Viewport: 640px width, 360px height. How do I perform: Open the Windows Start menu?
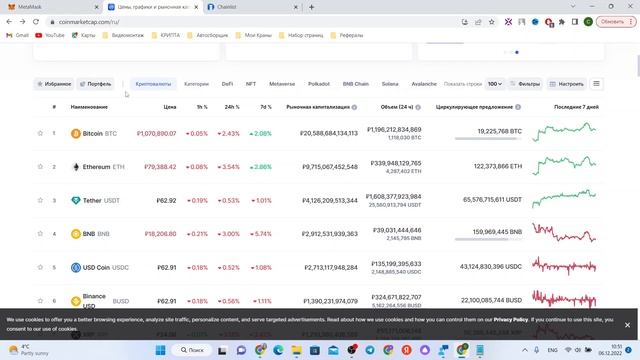click(x=160, y=350)
